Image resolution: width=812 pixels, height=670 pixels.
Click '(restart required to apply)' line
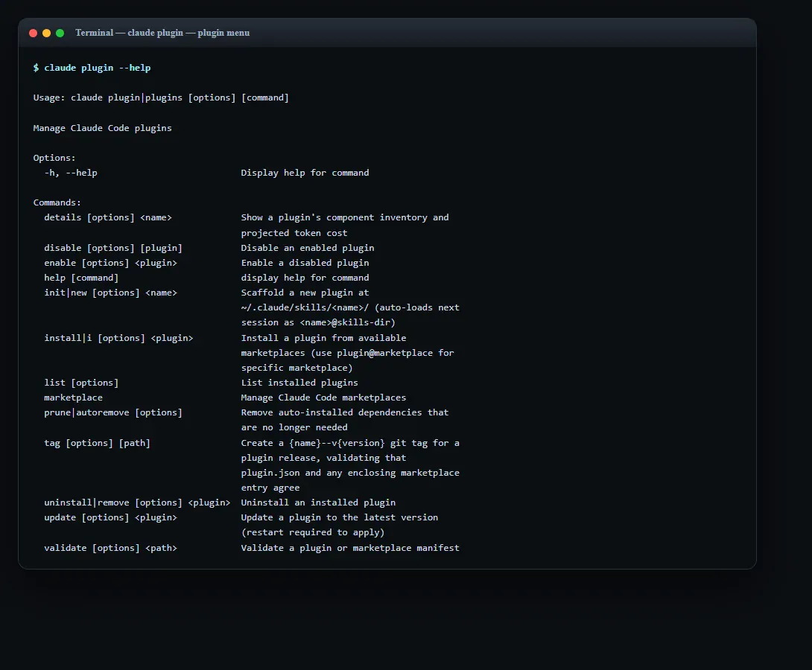click(313, 532)
